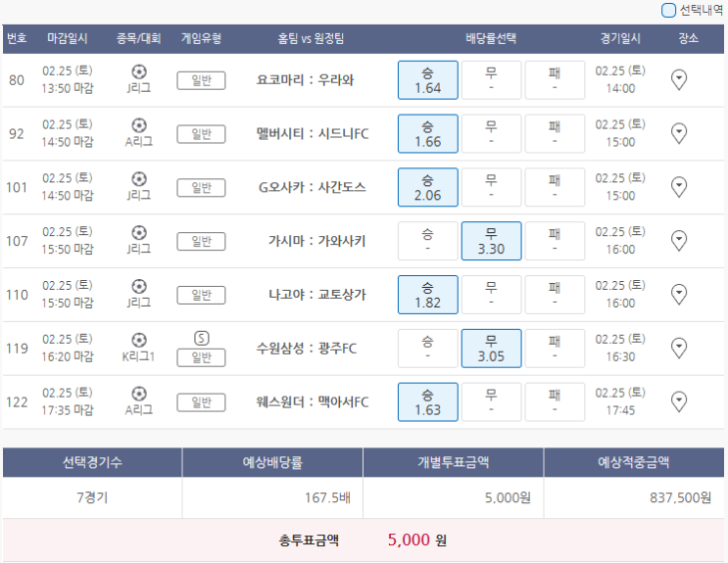Click the 배당률선택 column header
This screenshot has width=728, height=563.
click(x=491, y=38)
